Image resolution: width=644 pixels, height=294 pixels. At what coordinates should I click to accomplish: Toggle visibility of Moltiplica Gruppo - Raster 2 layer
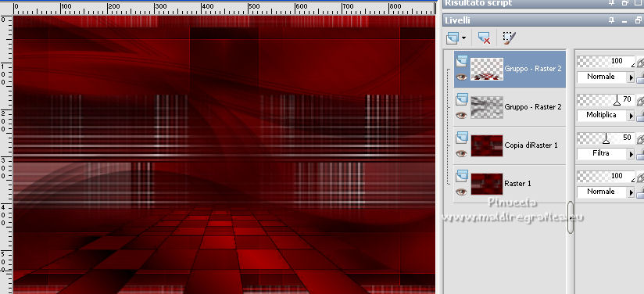click(x=462, y=115)
